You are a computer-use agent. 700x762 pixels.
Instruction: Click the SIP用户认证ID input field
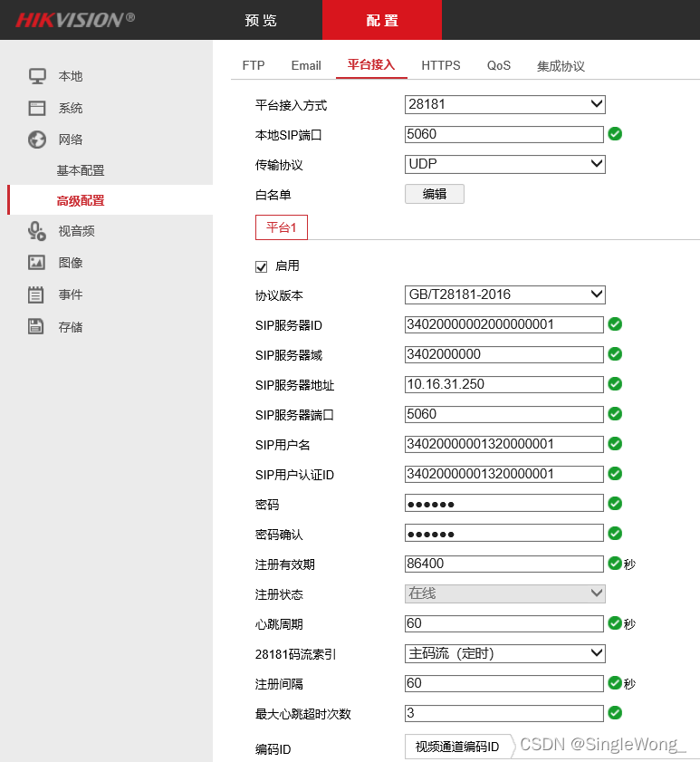[503, 474]
